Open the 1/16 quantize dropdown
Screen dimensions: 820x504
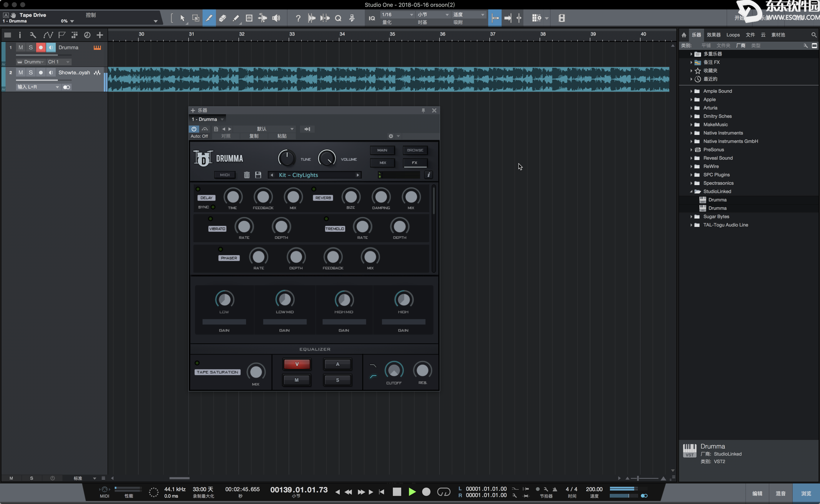pyautogui.click(x=397, y=15)
